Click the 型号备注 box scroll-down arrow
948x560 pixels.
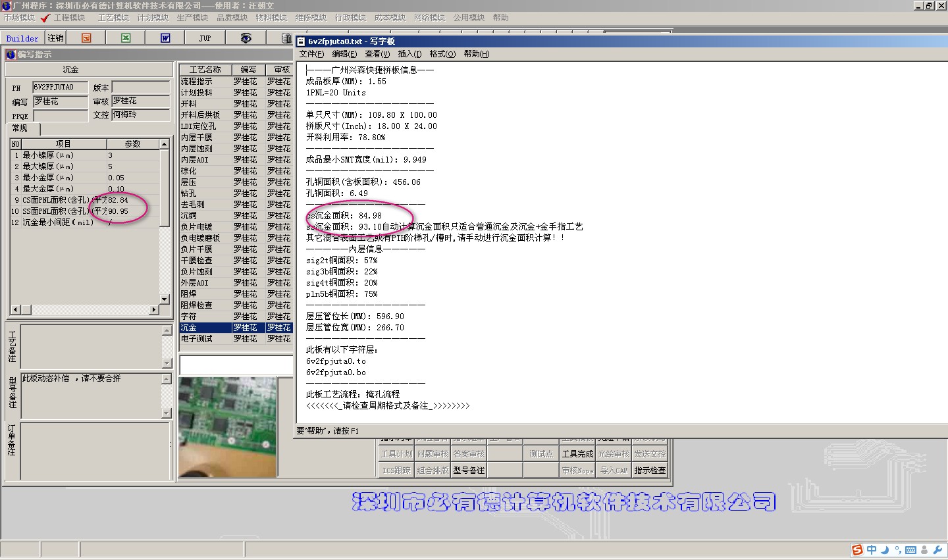[x=167, y=413]
